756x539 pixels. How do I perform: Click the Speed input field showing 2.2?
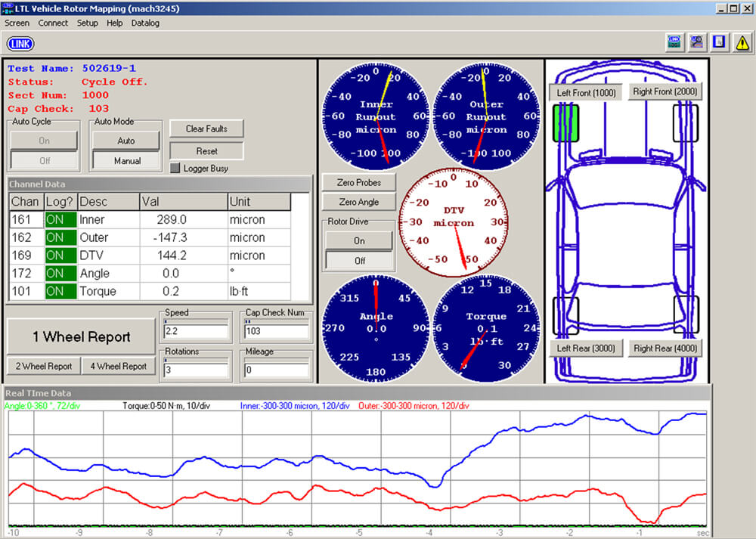pyautogui.click(x=196, y=332)
